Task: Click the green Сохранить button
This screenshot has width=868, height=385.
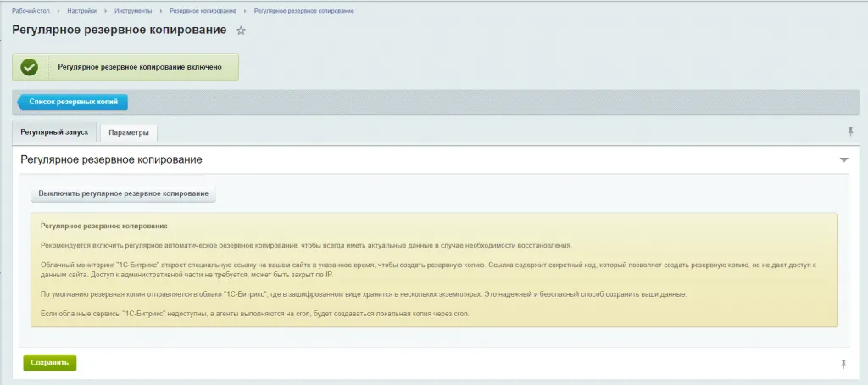Action: (49, 363)
